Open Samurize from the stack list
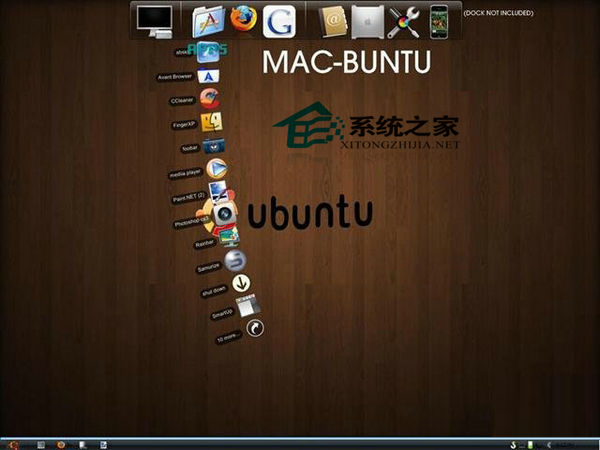The image size is (600, 450). pos(234,260)
